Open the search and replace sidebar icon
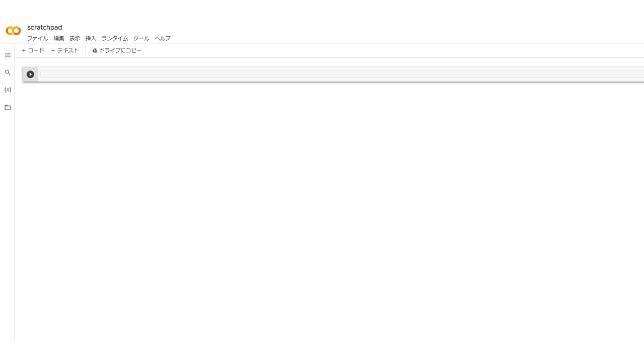 click(x=8, y=72)
